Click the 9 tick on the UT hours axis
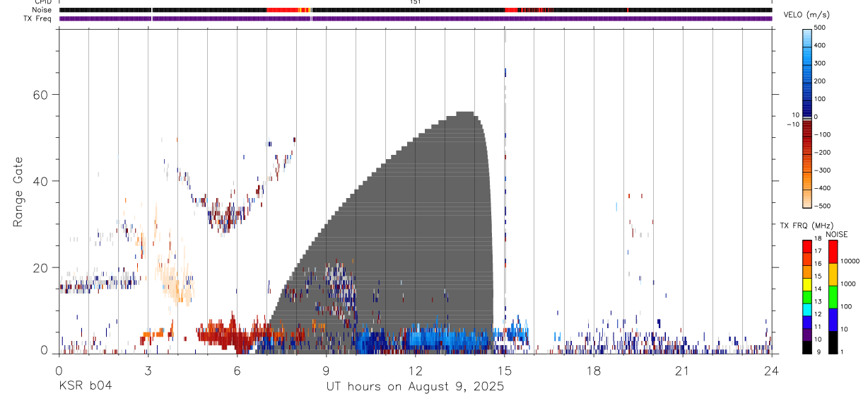 326,370
